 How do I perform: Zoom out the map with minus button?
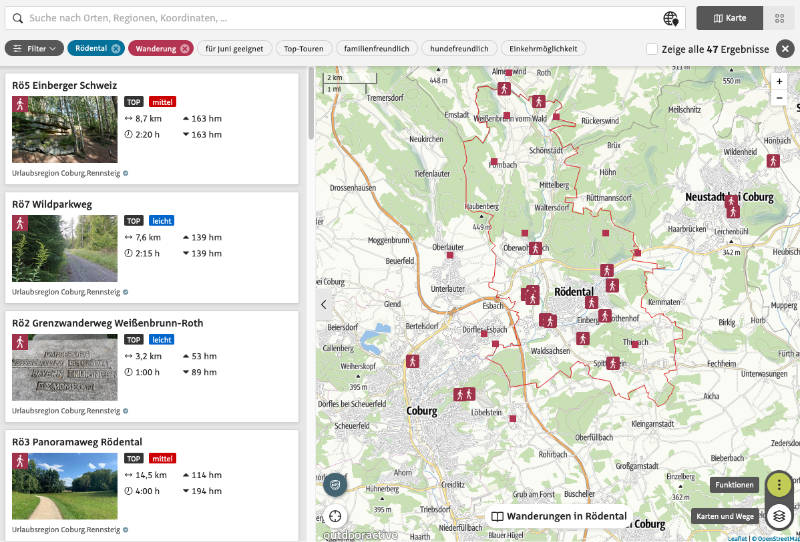point(779,98)
